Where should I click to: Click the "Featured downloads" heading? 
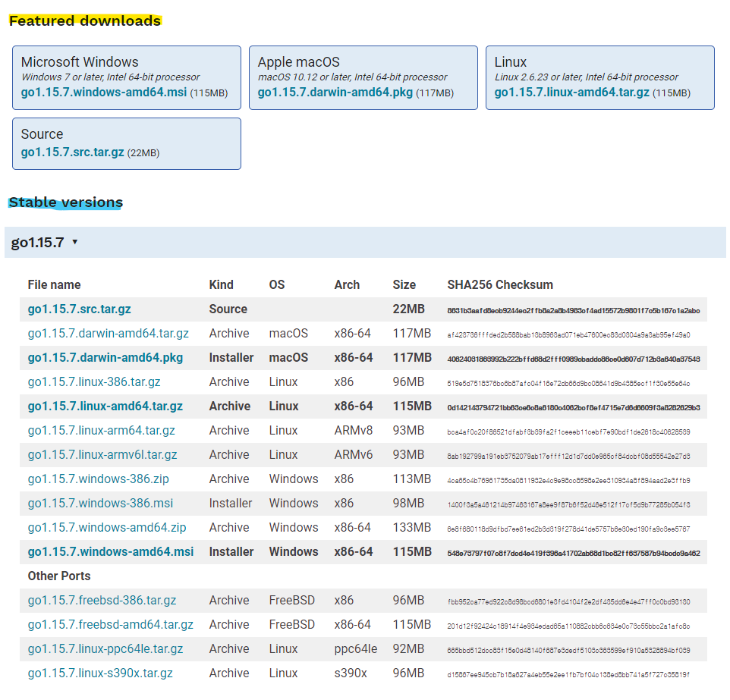click(85, 20)
